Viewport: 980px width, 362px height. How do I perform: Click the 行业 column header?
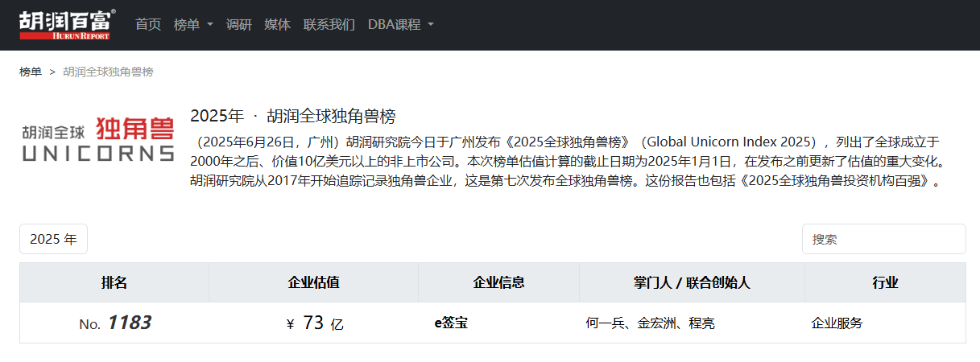pyautogui.click(x=885, y=282)
